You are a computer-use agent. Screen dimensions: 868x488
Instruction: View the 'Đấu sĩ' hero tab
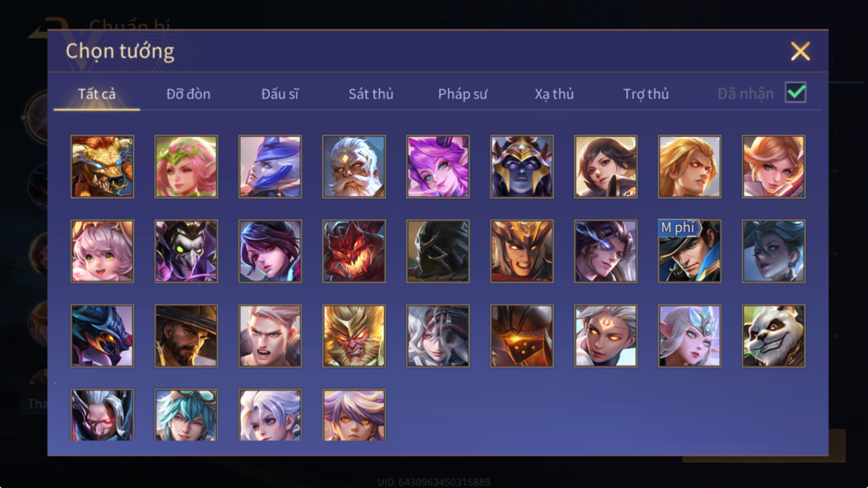(280, 94)
